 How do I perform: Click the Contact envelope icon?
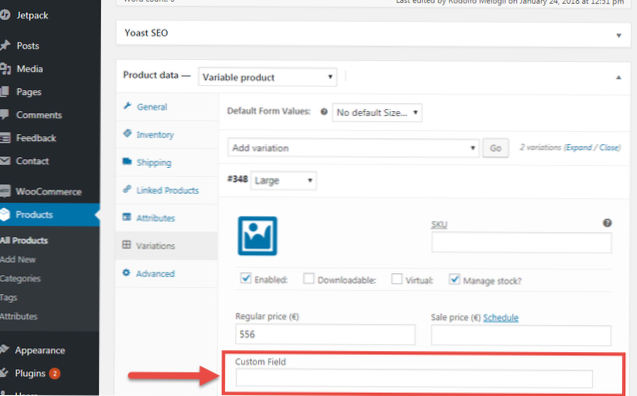point(5,161)
